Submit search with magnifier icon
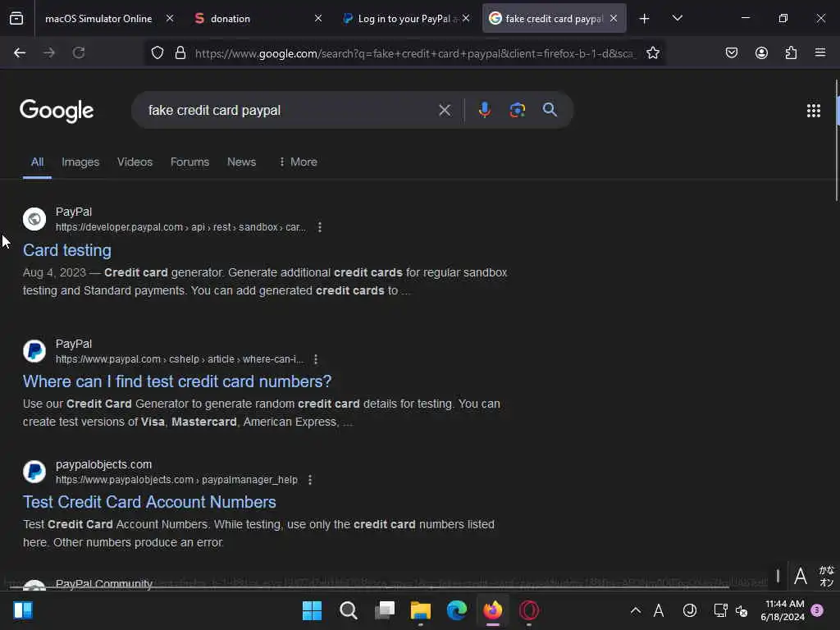 coord(550,110)
